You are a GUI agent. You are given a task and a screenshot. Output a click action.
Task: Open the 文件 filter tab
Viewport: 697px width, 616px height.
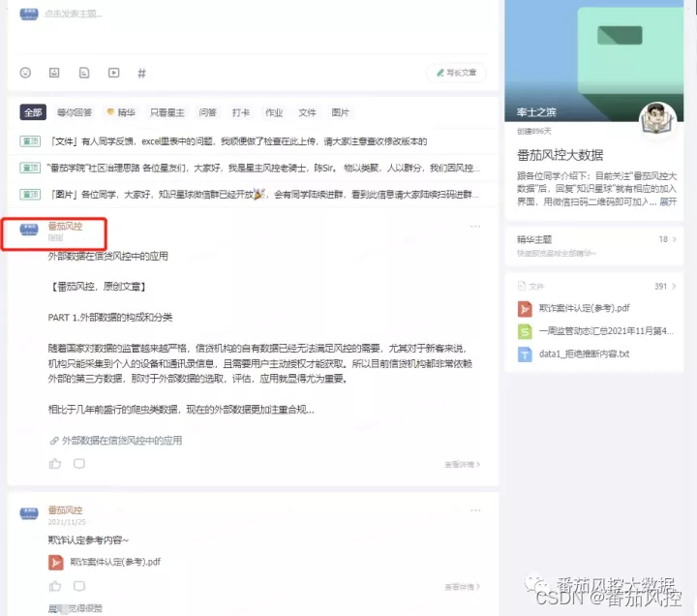tap(307, 112)
